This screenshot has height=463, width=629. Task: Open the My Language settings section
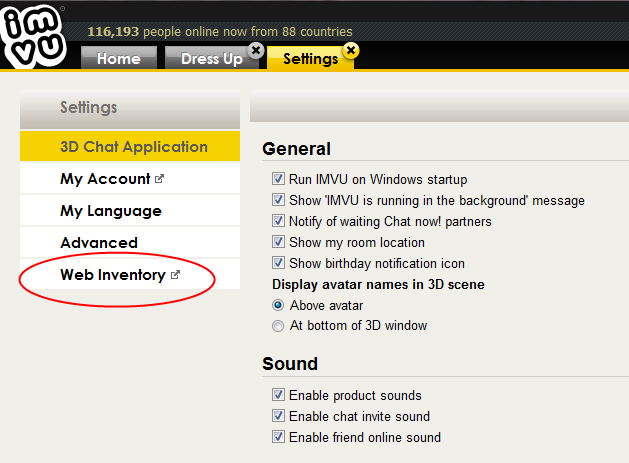pos(130,211)
